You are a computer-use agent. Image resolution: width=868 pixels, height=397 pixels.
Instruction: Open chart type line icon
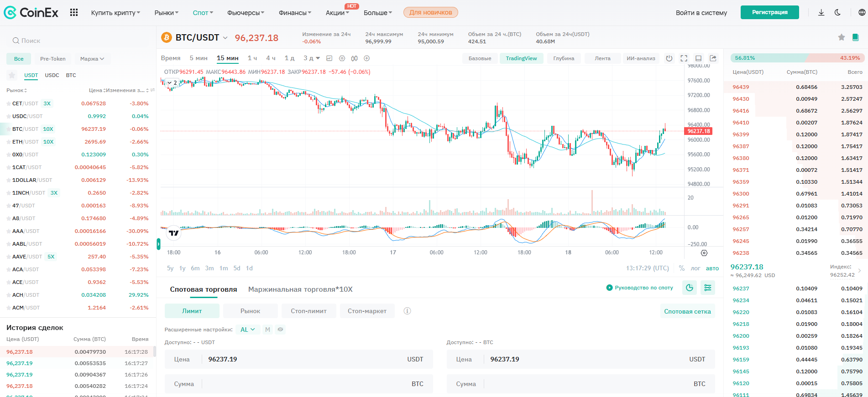329,58
